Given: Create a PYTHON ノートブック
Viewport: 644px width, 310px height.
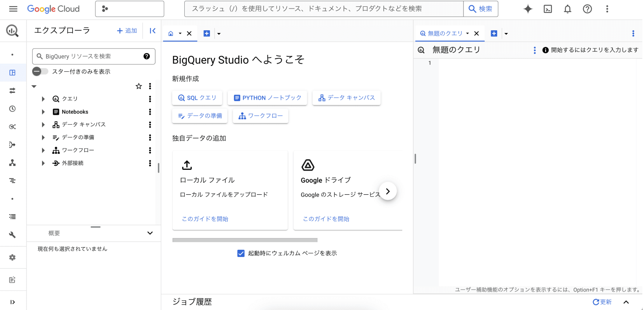Looking at the screenshot, I should point(268,98).
